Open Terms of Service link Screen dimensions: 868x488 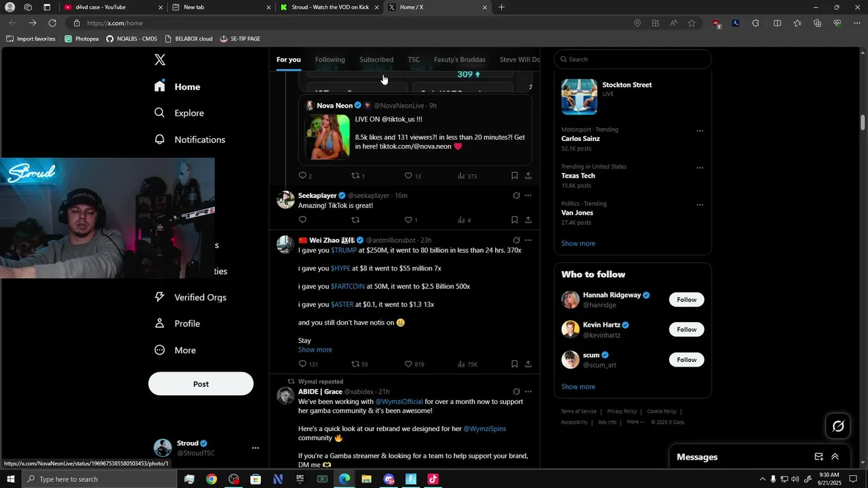tap(578, 411)
